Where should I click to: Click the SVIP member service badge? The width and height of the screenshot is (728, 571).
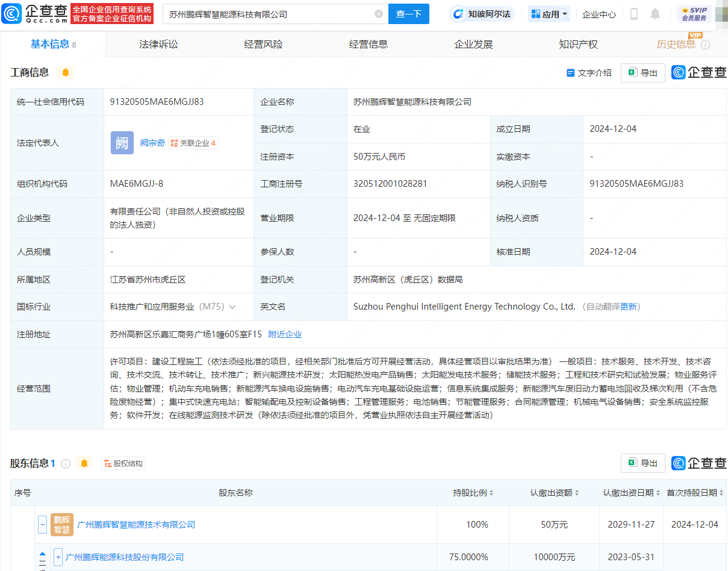694,14
